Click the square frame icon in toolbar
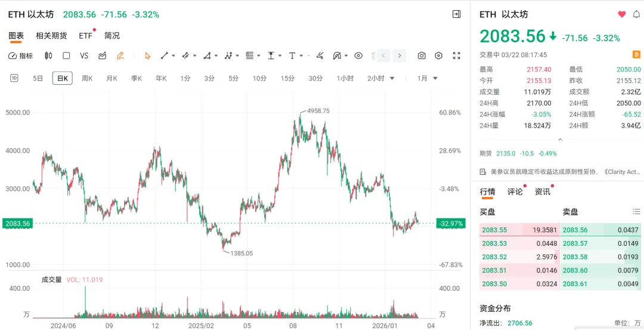 click(66, 56)
